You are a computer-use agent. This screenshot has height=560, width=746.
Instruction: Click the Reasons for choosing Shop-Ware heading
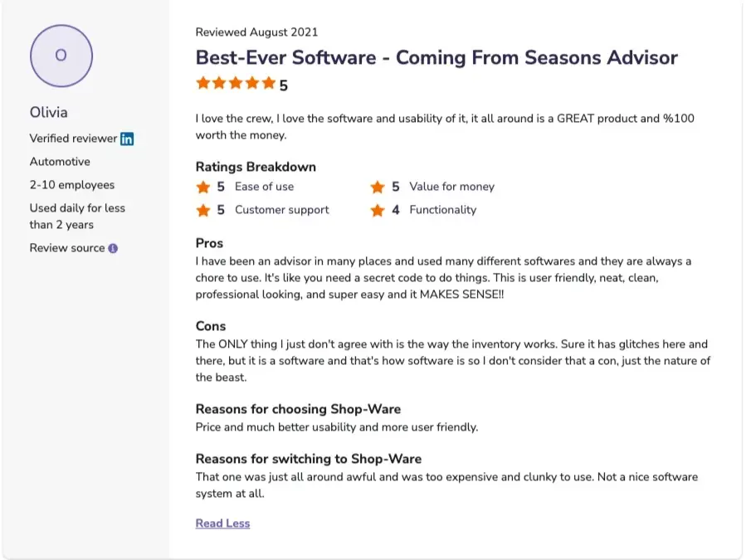coord(298,409)
